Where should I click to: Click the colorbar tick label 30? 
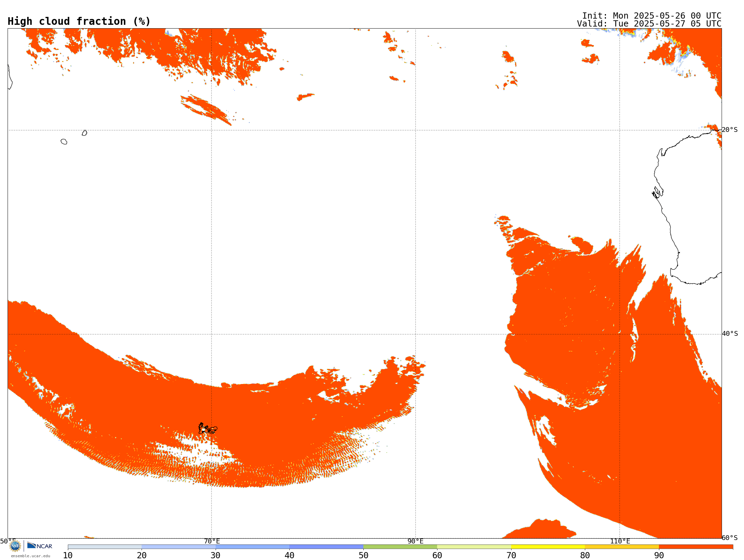click(x=216, y=556)
